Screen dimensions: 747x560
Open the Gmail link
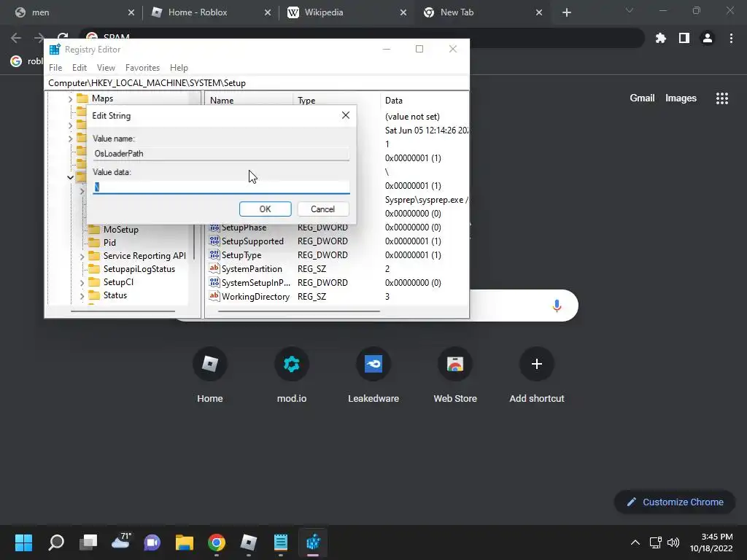[642, 98]
